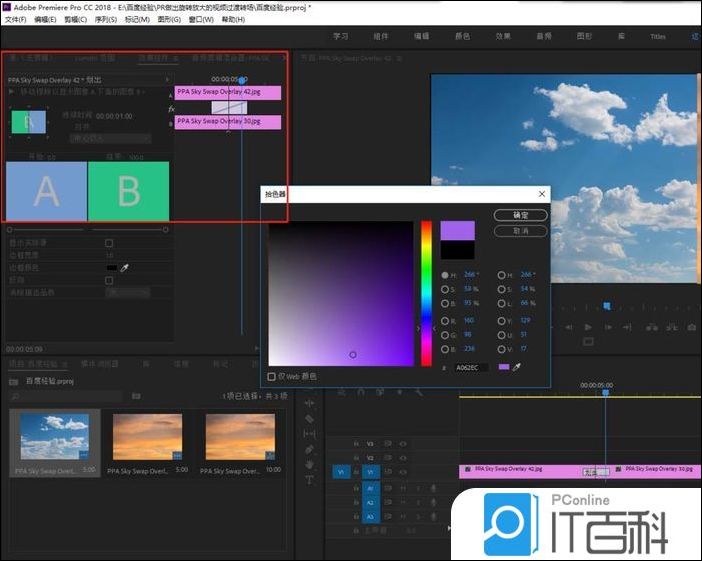Click the rainbow hue slider bar
This screenshot has width=702, height=561.
pyautogui.click(x=426, y=292)
